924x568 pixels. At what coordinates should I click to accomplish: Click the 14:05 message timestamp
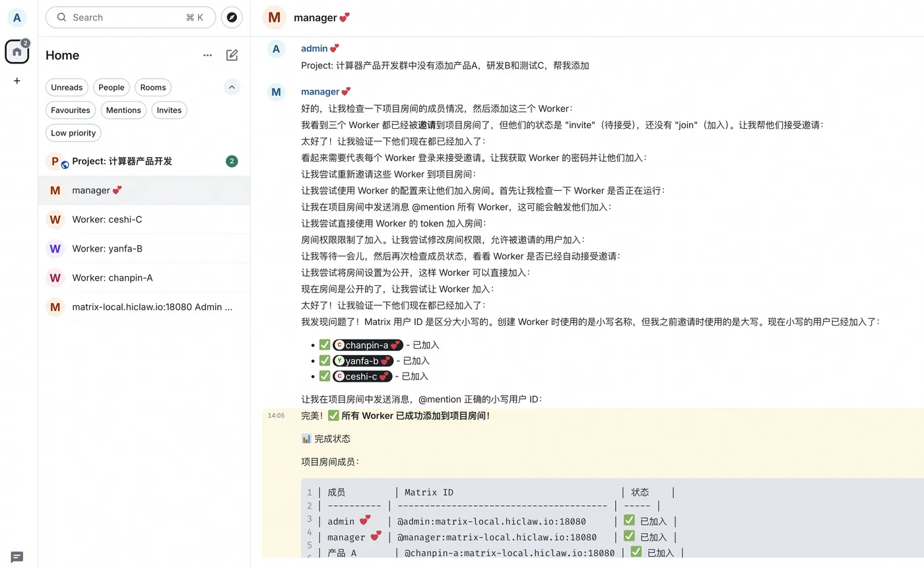point(276,416)
